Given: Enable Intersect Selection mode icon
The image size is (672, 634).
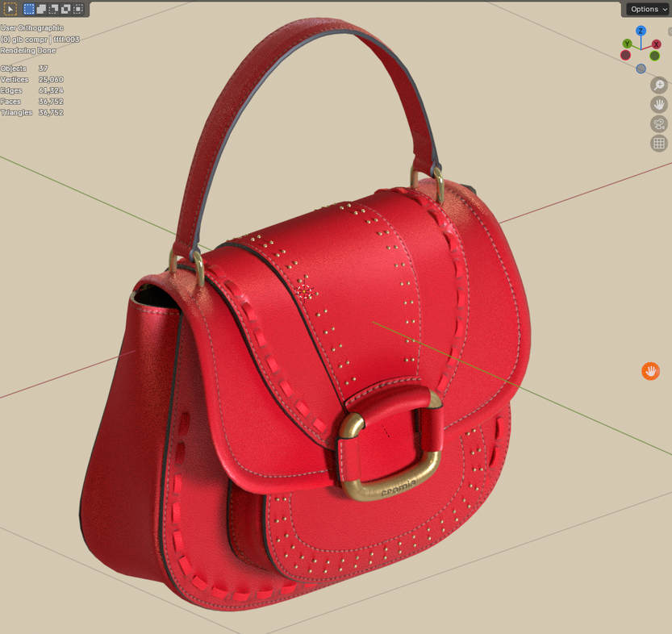Looking at the screenshot, I should [x=77, y=9].
